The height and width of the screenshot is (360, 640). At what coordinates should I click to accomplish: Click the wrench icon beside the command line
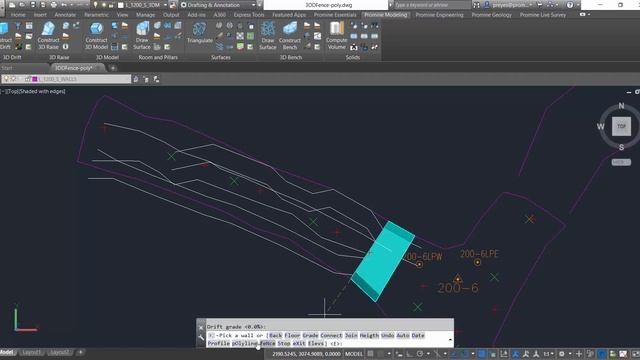[x=201, y=337]
